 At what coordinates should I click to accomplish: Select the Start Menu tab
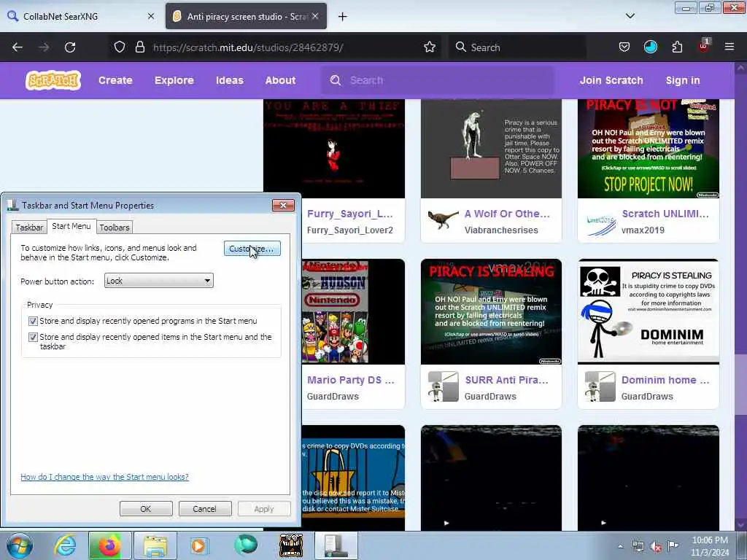tap(71, 226)
